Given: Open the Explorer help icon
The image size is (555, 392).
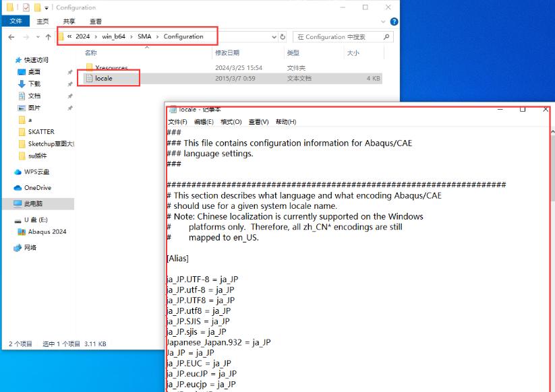Looking at the screenshot, I should (394, 22).
